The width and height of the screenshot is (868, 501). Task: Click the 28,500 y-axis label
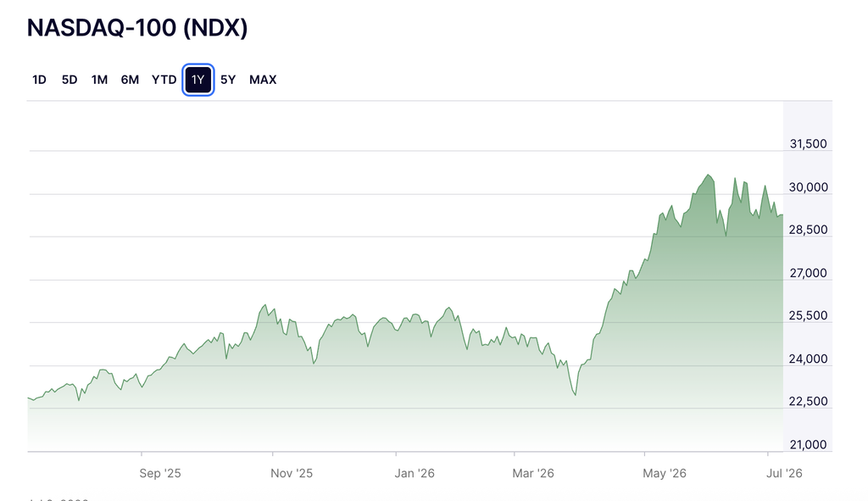point(808,230)
